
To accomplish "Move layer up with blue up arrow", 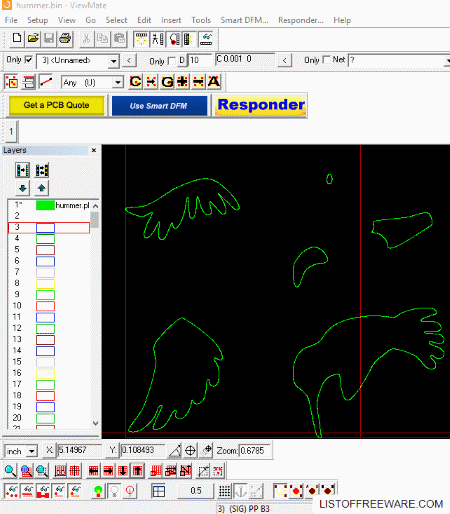I will [41, 188].
